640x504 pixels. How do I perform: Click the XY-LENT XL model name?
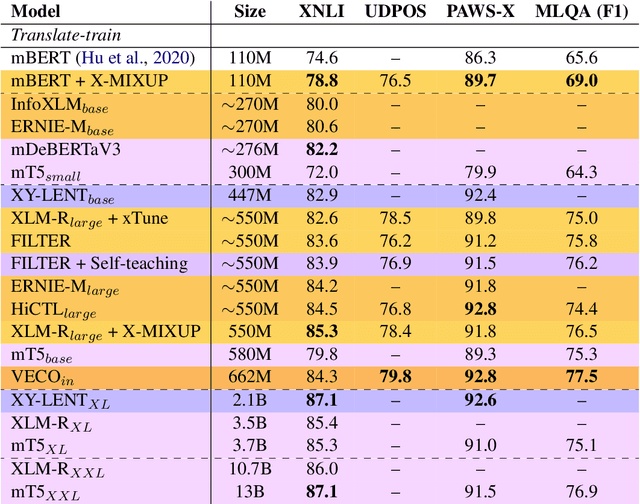(58, 400)
